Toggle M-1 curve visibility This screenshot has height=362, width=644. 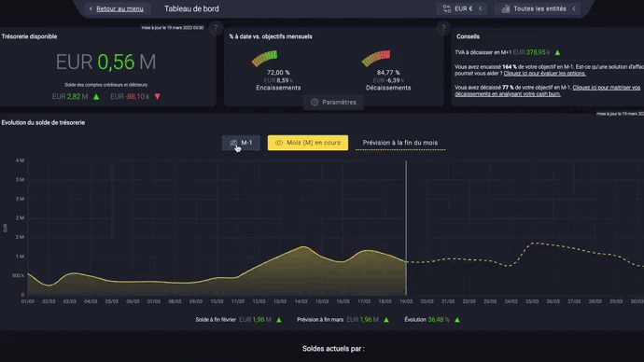click(241, 143)
